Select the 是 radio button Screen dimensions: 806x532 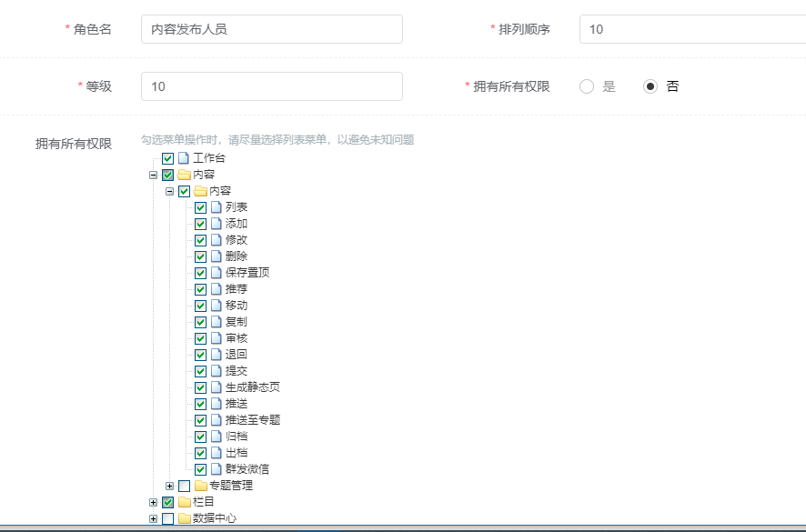[x=587, y=86]
